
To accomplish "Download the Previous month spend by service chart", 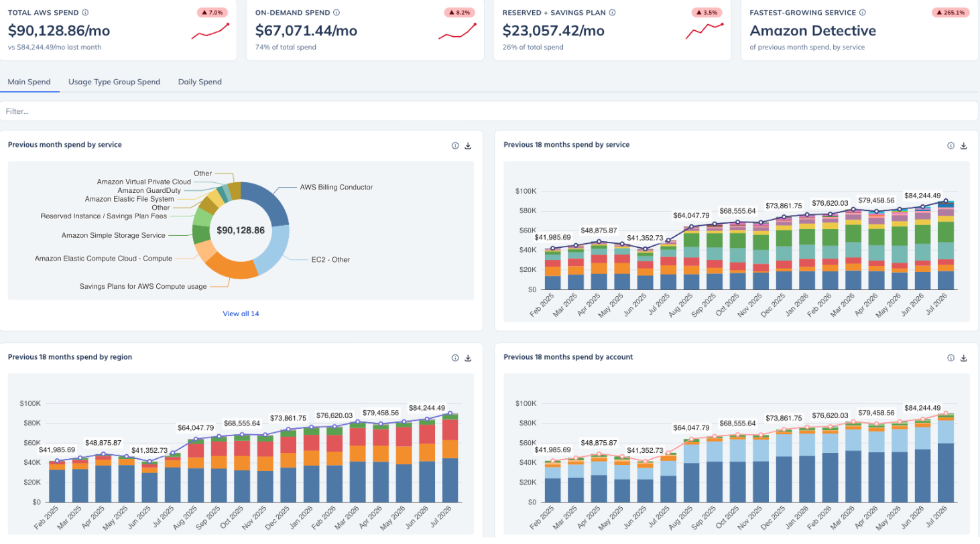I will (468, 145).
